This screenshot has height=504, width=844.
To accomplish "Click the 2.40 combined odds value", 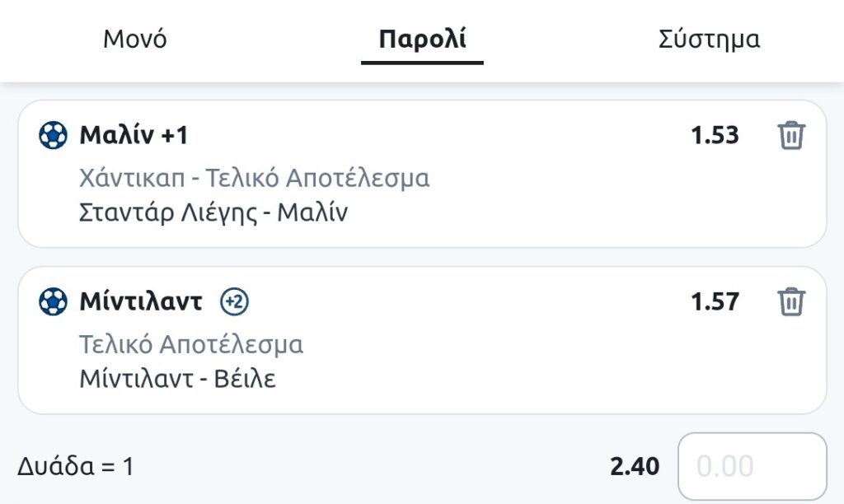I will 635,467.
